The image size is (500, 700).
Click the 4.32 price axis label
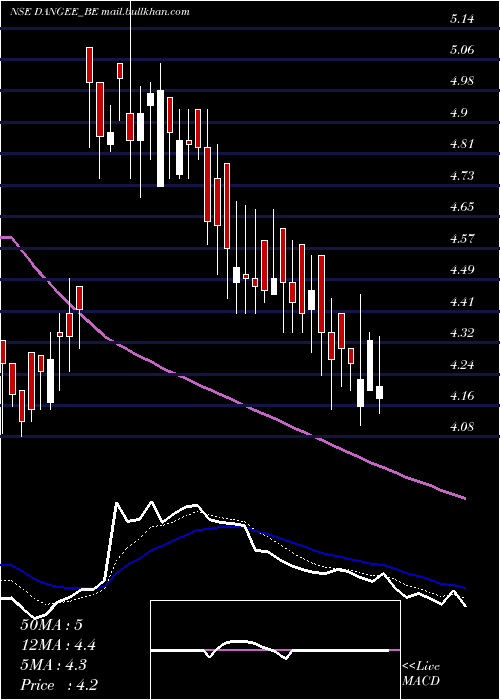pos(462,333)
